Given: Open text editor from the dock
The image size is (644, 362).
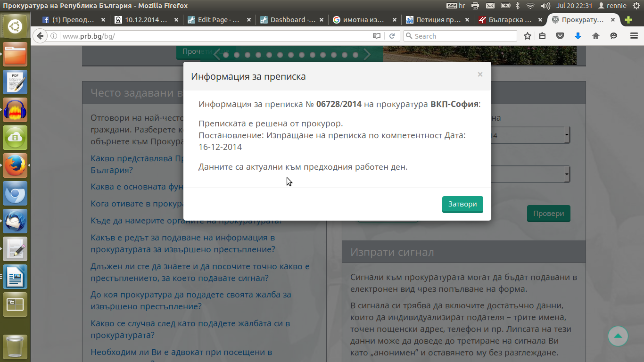Looking at the screenshot, I should pyautogui.click(x=15, y=249).
